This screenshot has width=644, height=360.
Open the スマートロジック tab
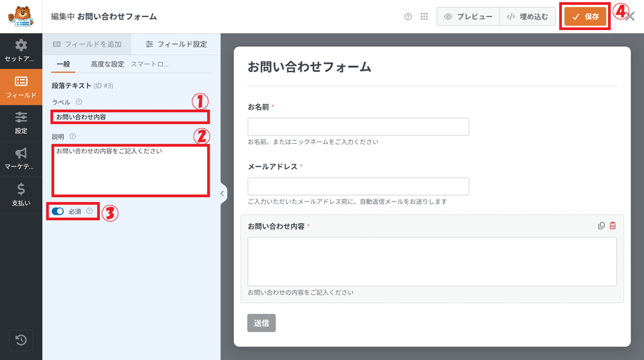(150, 64)
